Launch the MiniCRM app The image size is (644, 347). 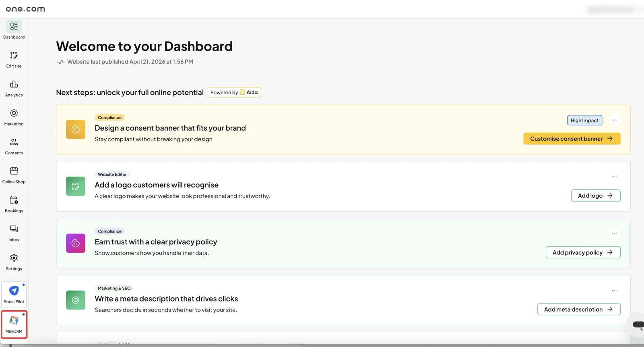click(14, 324)
